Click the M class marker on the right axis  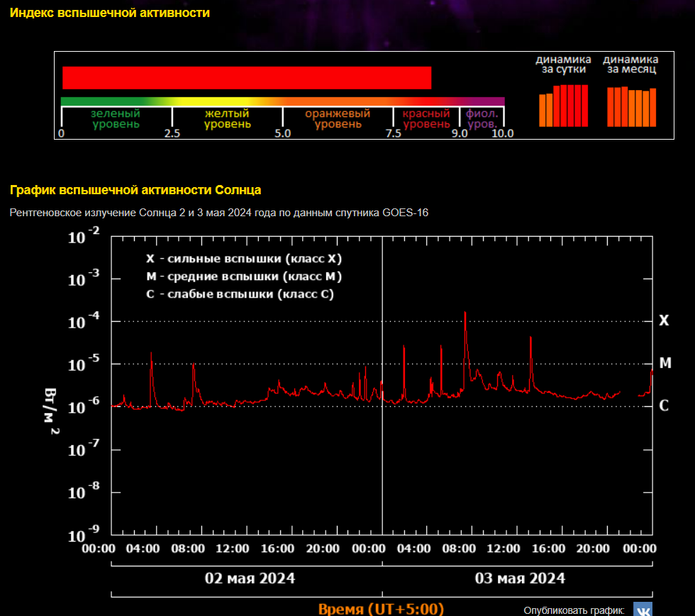click(665, 363)
